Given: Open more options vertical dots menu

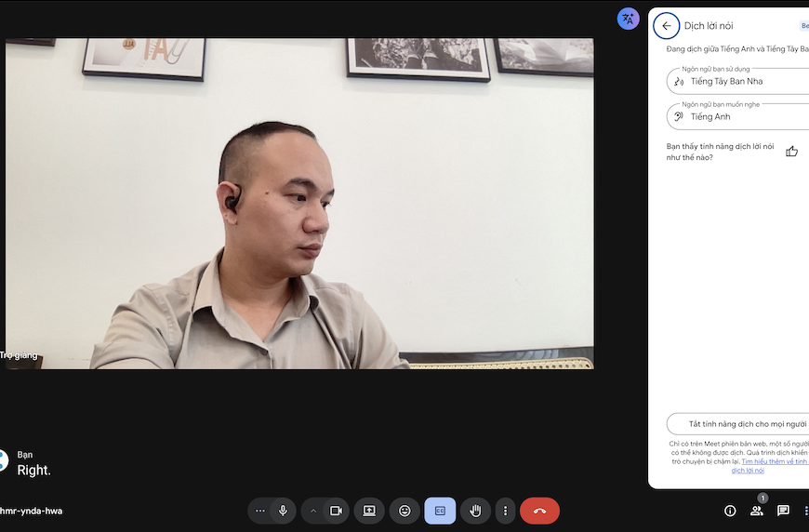Looking at the screenshot, I should point(505,511).
